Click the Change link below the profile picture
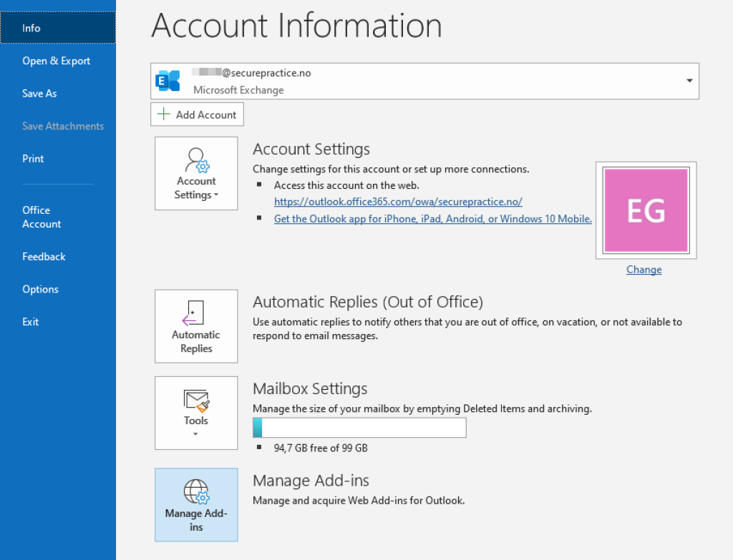Viewport: 733px width, 560px height. click(x=644, y=270)
